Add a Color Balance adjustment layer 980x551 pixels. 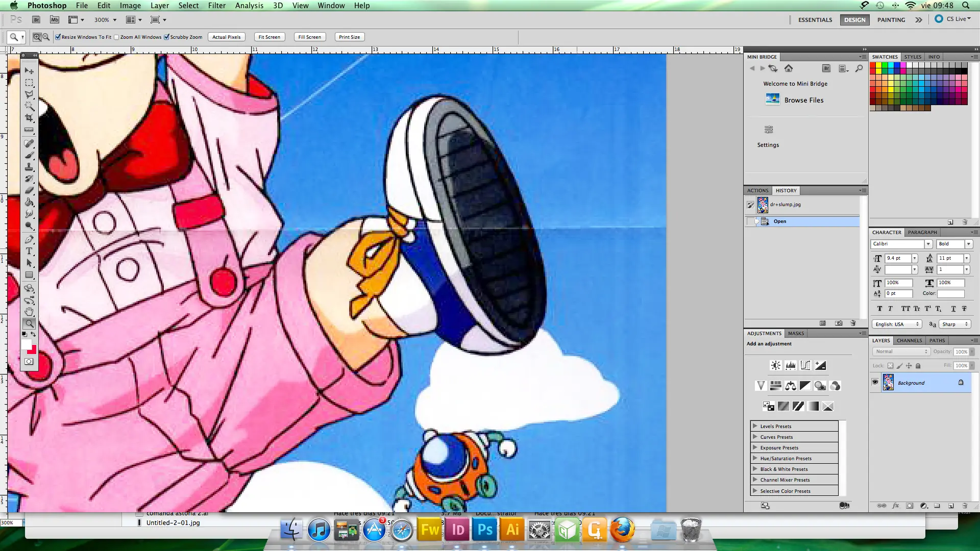click(x=790, y=386)
